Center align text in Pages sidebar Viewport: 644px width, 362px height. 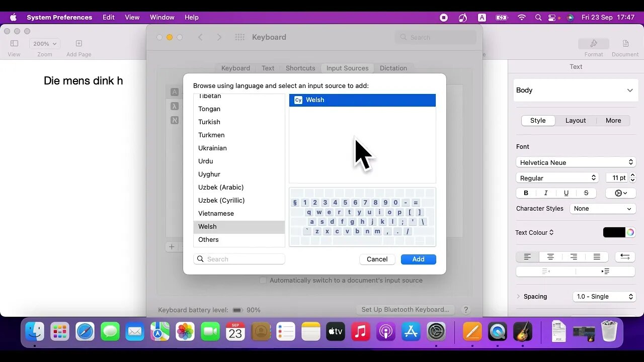coord(551,257)
